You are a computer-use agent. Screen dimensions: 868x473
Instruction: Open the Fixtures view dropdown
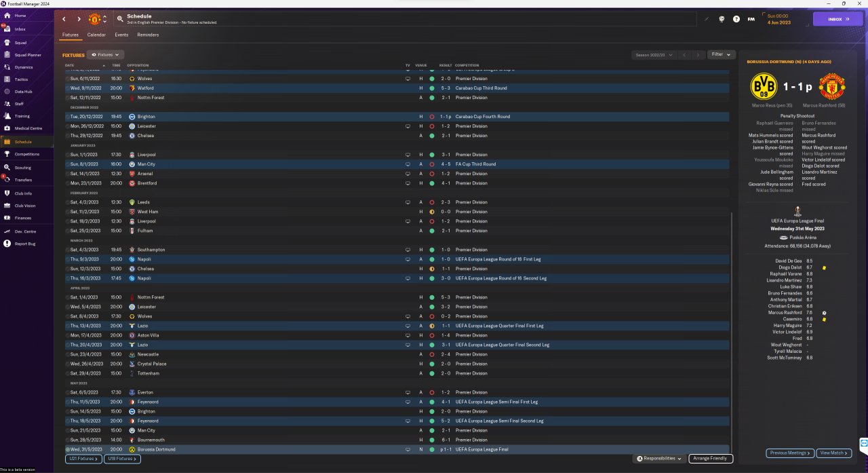[106, 54]
